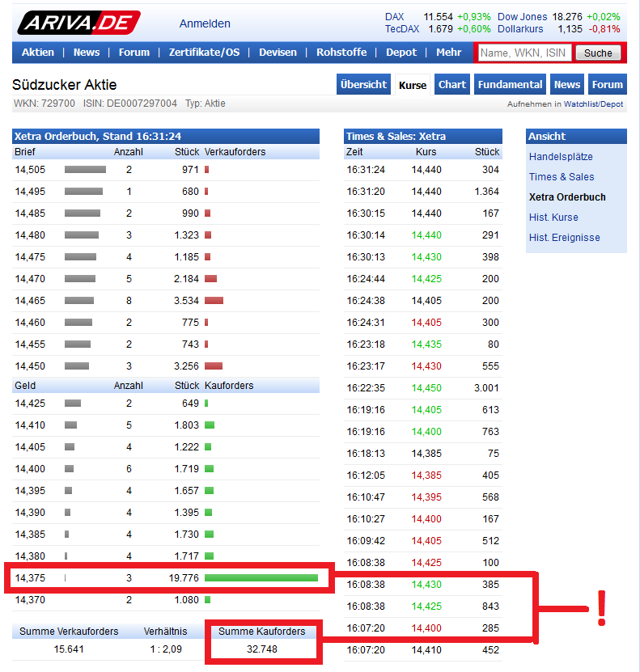
Task: Click the ISIN: DE0007297004 text
Action: [x=130, y=104]
